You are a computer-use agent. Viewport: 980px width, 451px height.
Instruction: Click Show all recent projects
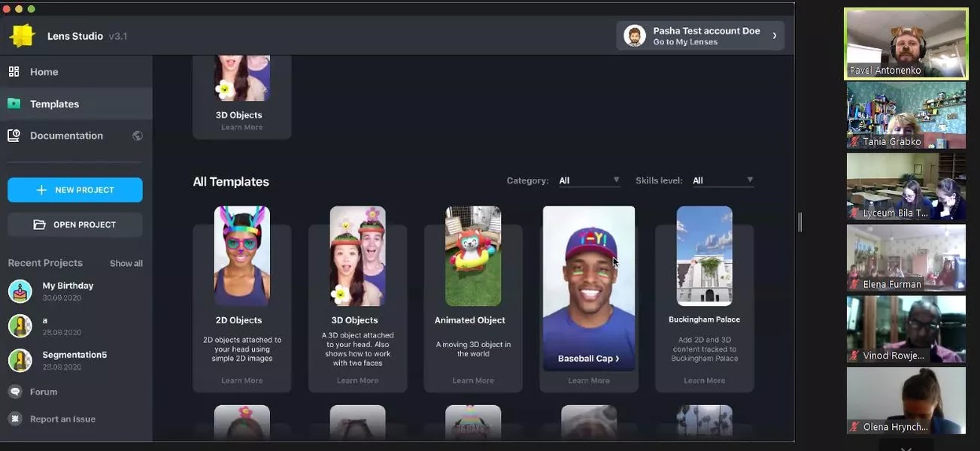[x=126, y=263]
